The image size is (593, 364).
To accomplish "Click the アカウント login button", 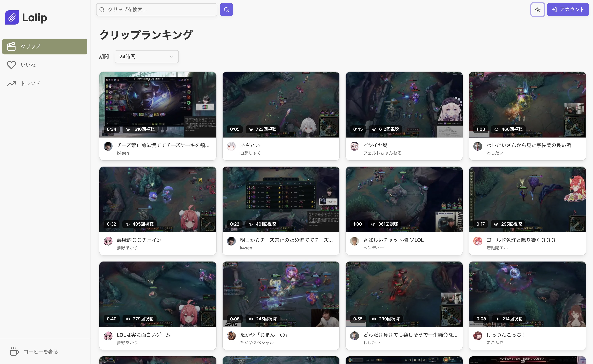I will (568, 10).
